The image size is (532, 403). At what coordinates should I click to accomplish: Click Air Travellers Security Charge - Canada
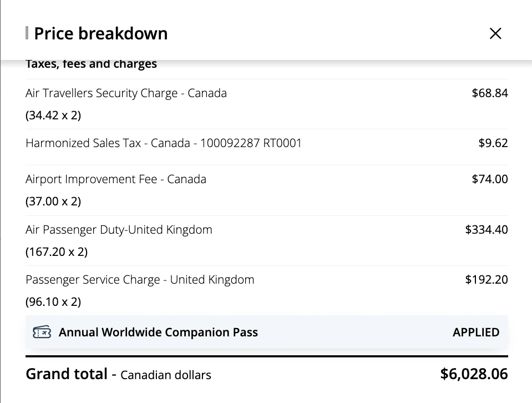click(126, 93)
